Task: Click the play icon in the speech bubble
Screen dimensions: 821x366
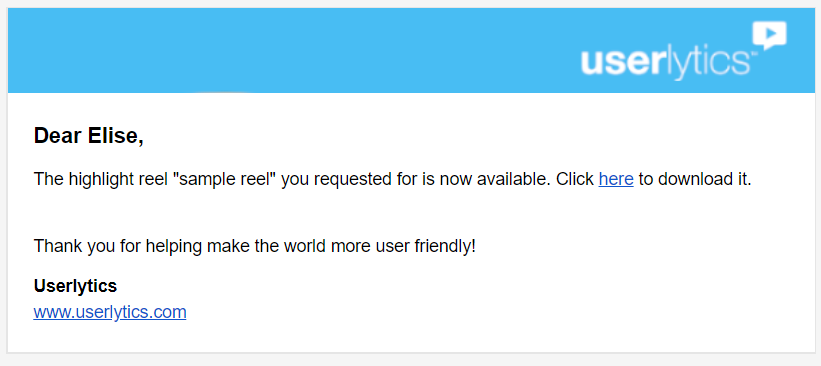Action: 769,35
